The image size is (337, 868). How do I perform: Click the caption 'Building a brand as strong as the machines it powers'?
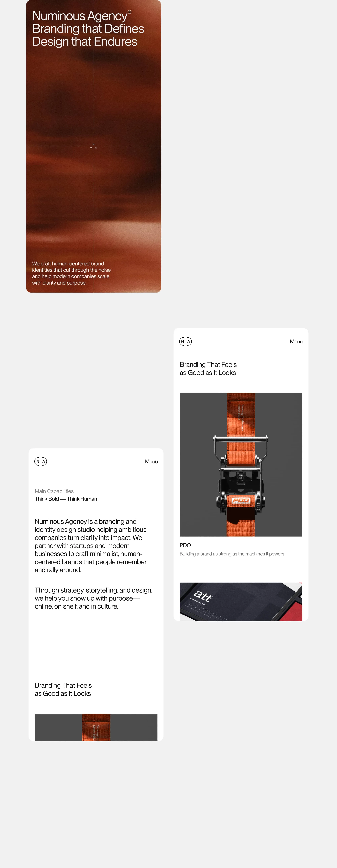[232, 554]
